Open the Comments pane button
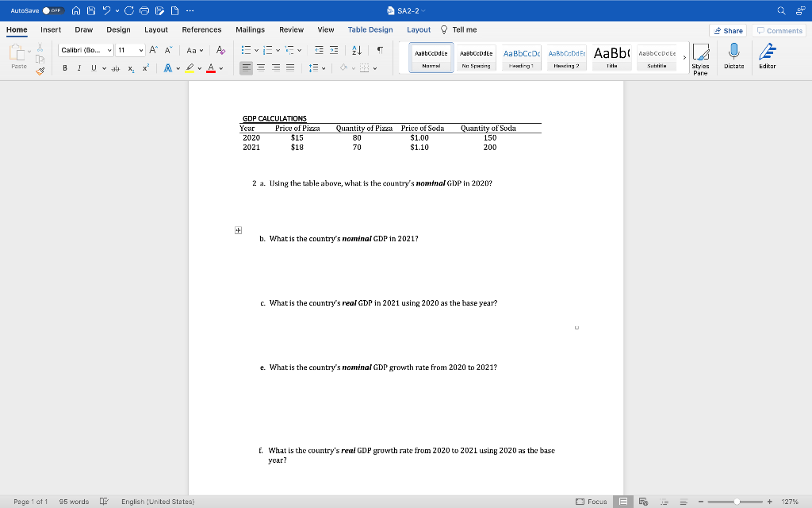This screenshot has height=508, width=812. point(779,31)
